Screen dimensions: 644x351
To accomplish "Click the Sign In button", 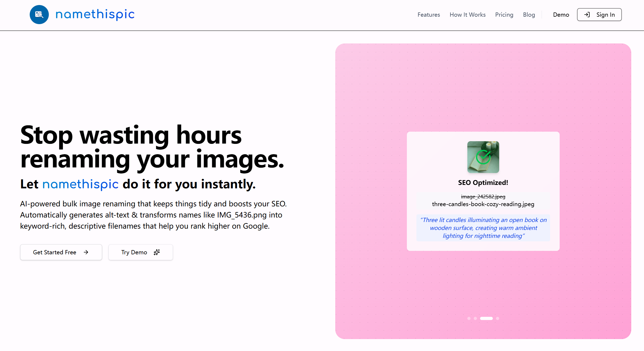I will [599, 15].
